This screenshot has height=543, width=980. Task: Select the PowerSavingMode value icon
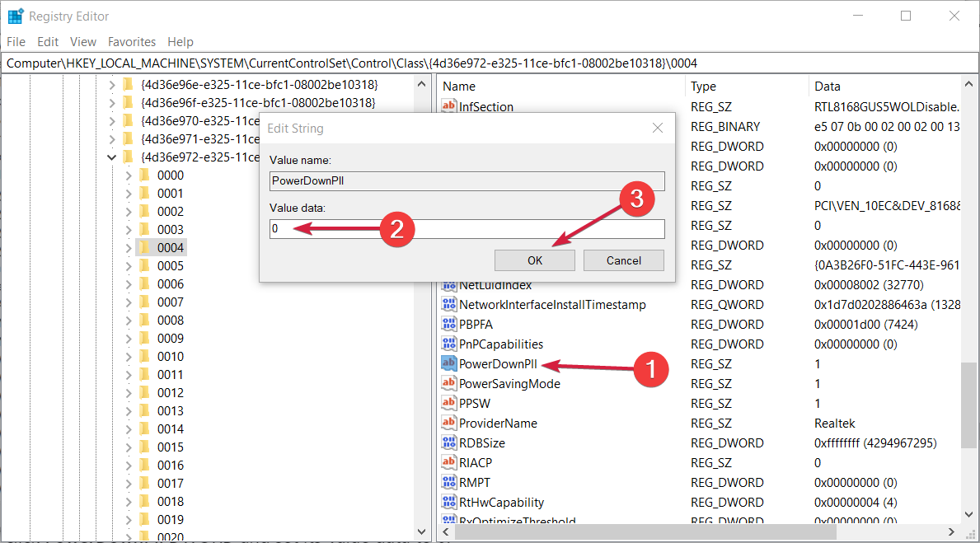pos(449,383)
